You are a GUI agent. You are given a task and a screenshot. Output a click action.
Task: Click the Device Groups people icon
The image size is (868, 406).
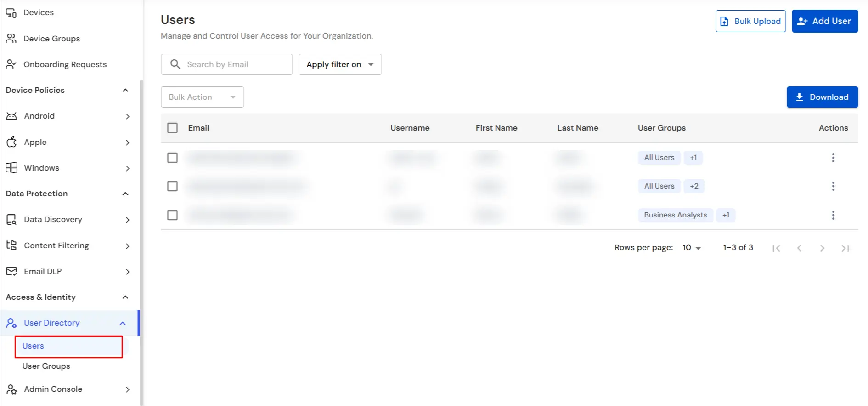(x=11, y=39)
